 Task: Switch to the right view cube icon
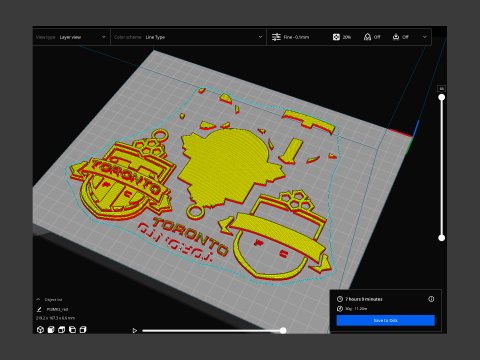point(83,330)
